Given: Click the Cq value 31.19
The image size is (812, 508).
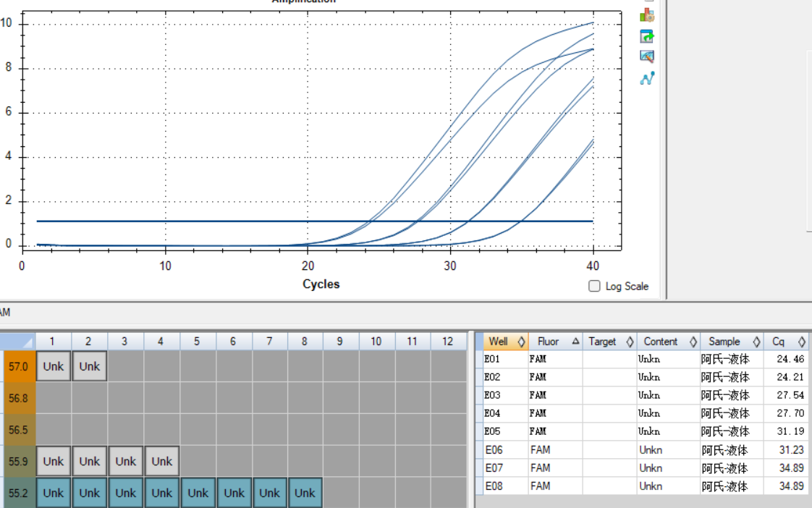Looking at the screenshot, I should coord(790,431).
